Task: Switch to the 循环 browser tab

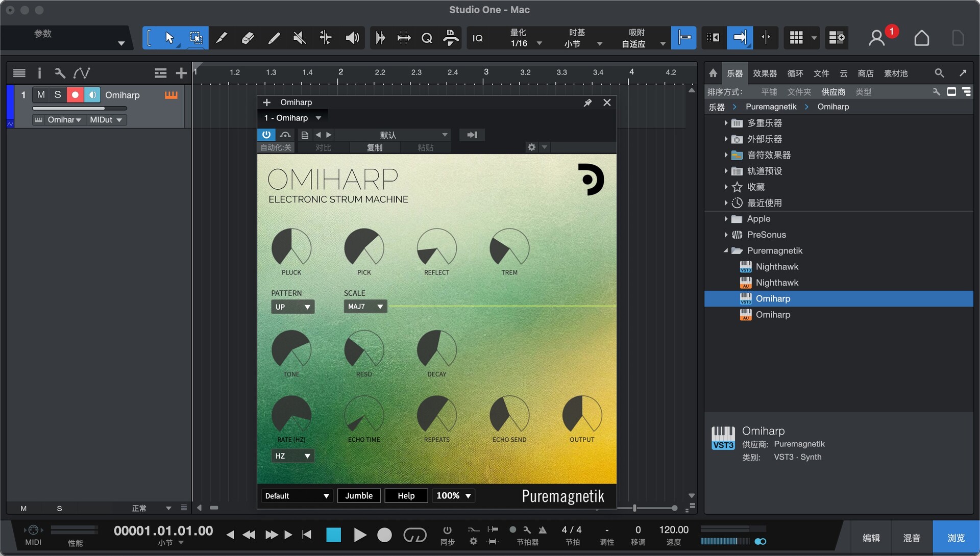Action: pyautogui.click(x=795, y=73)
